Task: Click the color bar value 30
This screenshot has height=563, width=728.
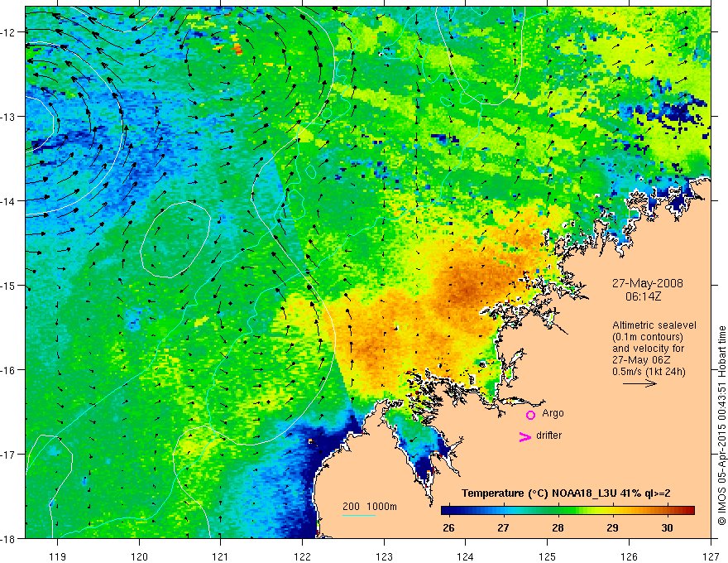Action: 667,528
